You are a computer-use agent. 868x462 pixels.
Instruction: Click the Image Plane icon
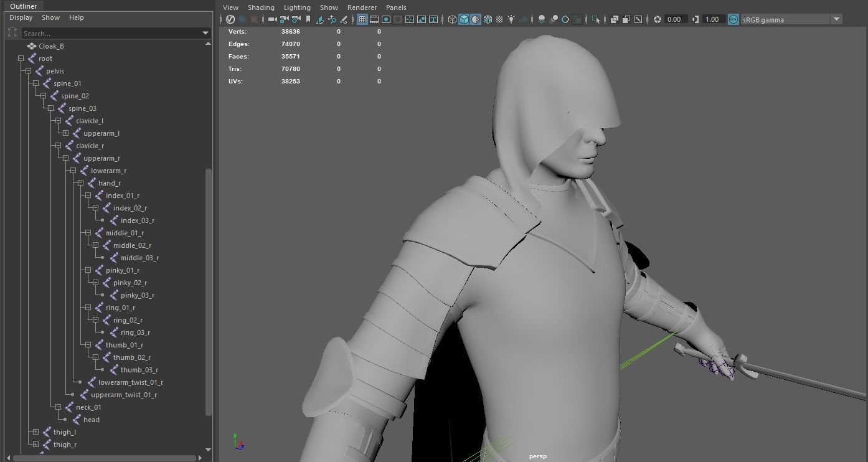click(x=320, y=19)
